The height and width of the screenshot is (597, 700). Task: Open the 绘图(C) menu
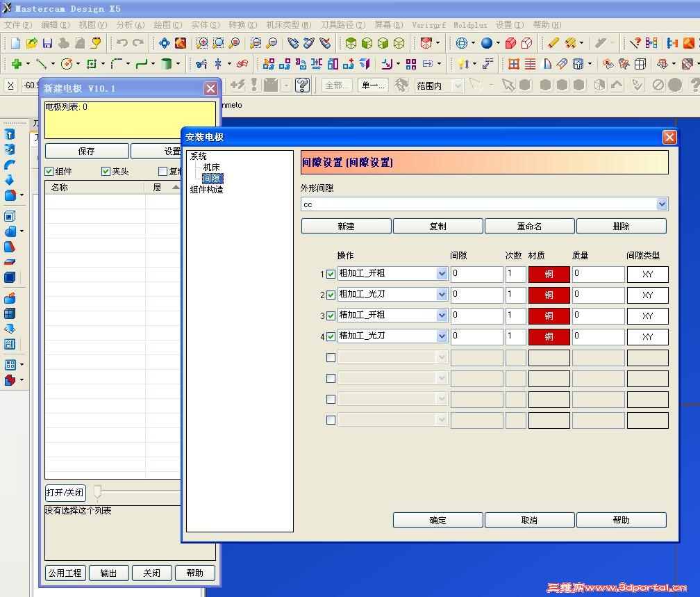167,25
